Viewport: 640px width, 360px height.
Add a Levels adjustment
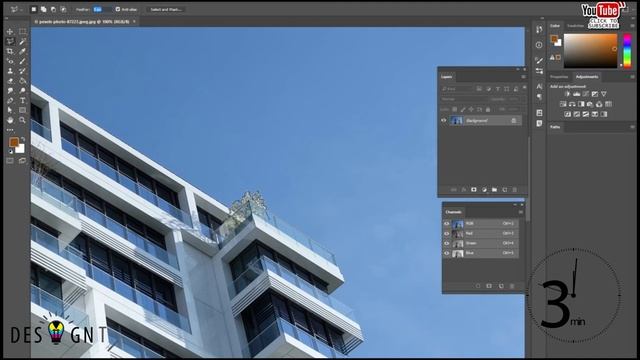[577, 94]
